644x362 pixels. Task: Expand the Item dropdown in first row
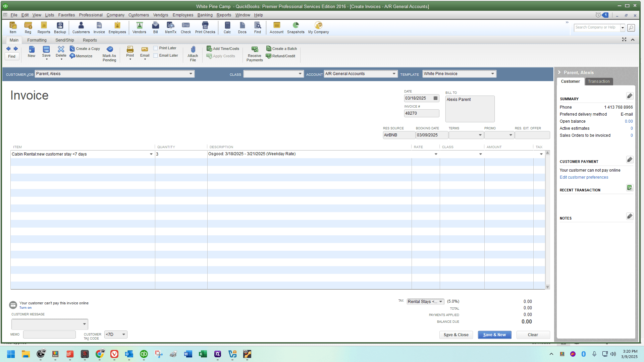click(x=151, y=154)
